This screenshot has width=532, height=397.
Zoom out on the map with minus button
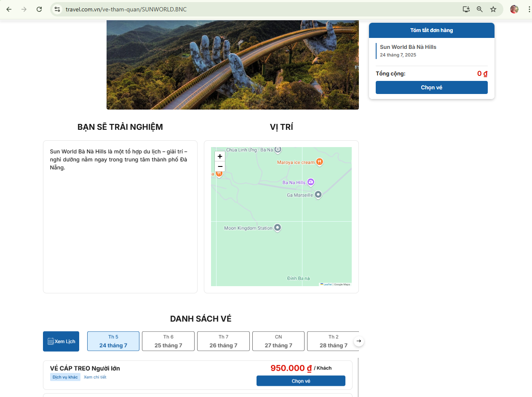220,166
